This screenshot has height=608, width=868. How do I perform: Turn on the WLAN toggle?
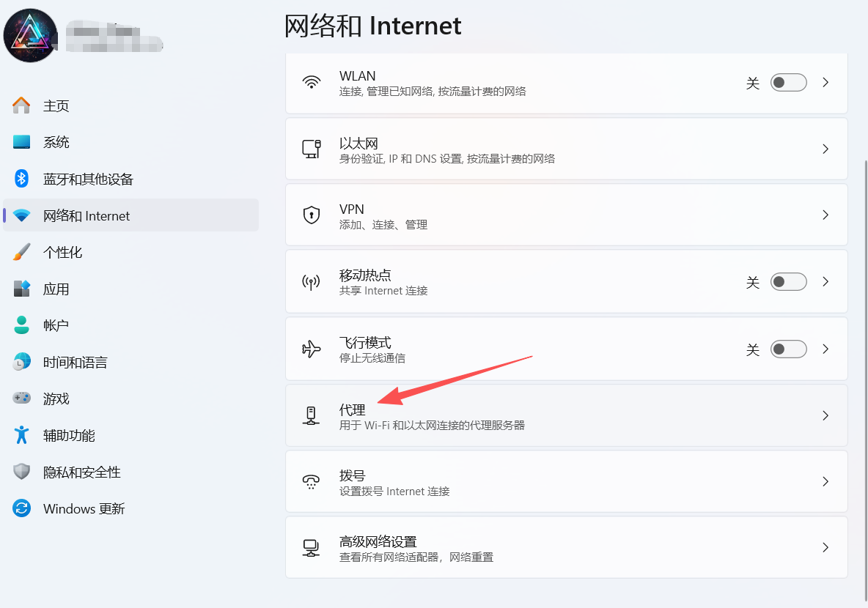click(788, 83)
